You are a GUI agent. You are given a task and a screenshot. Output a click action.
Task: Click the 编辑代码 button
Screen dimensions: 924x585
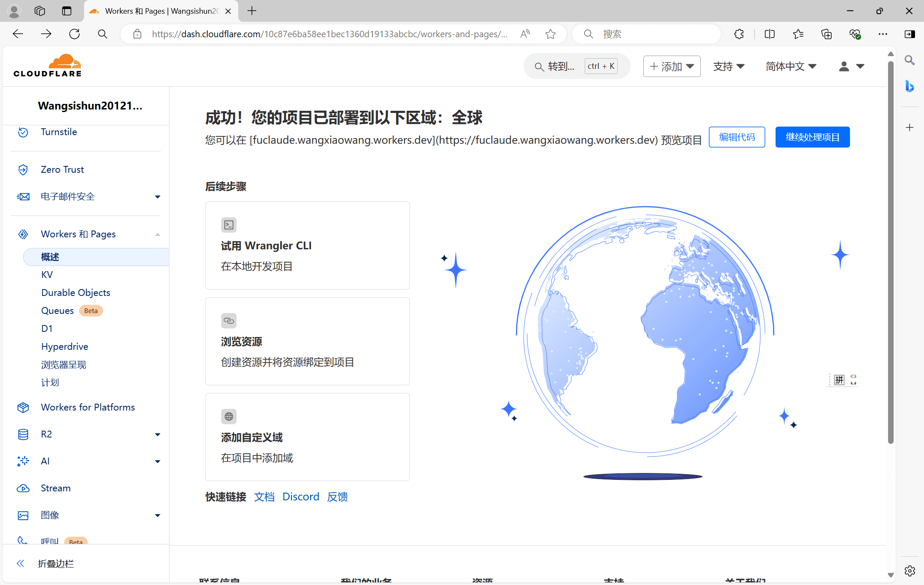pos(737,137)
